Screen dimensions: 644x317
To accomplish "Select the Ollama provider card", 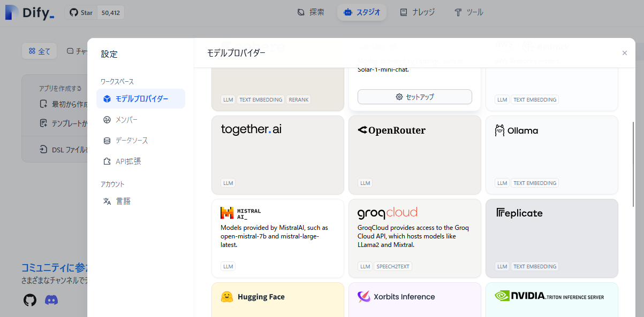I will tap(552, 155).
